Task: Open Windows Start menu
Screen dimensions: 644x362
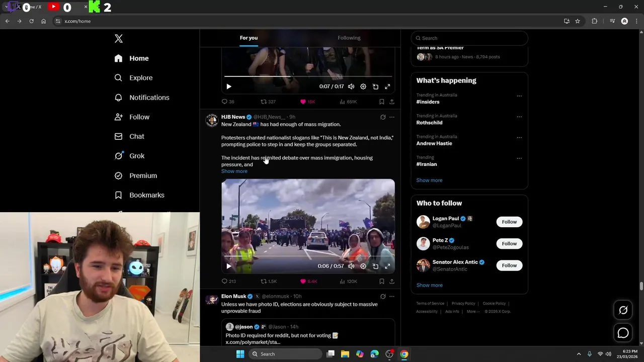Action: (240, 354)
